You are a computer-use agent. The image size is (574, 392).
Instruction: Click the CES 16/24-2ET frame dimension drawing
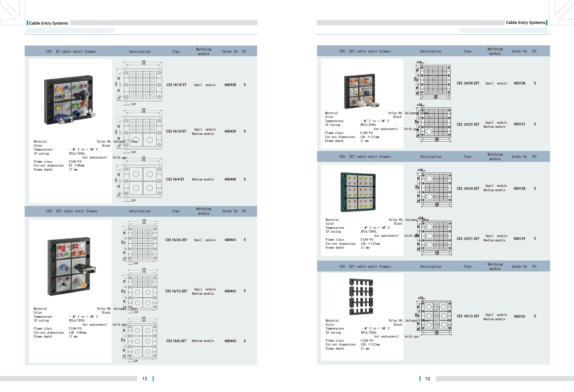(x=143, y=244)
